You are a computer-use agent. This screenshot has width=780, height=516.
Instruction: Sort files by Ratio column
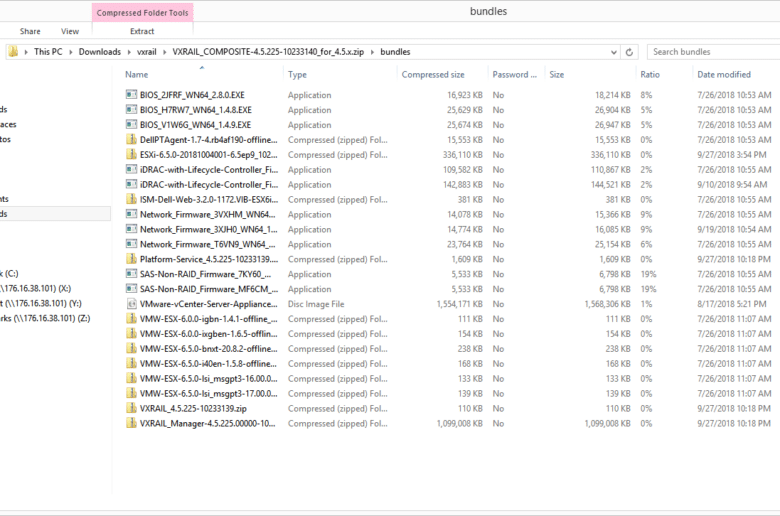[x=650, y=74]
